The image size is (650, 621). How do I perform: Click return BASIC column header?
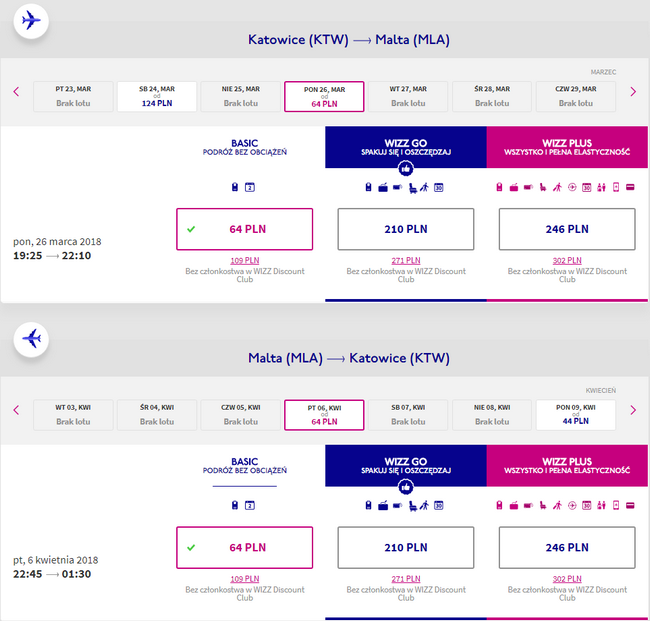pos(245,466)
